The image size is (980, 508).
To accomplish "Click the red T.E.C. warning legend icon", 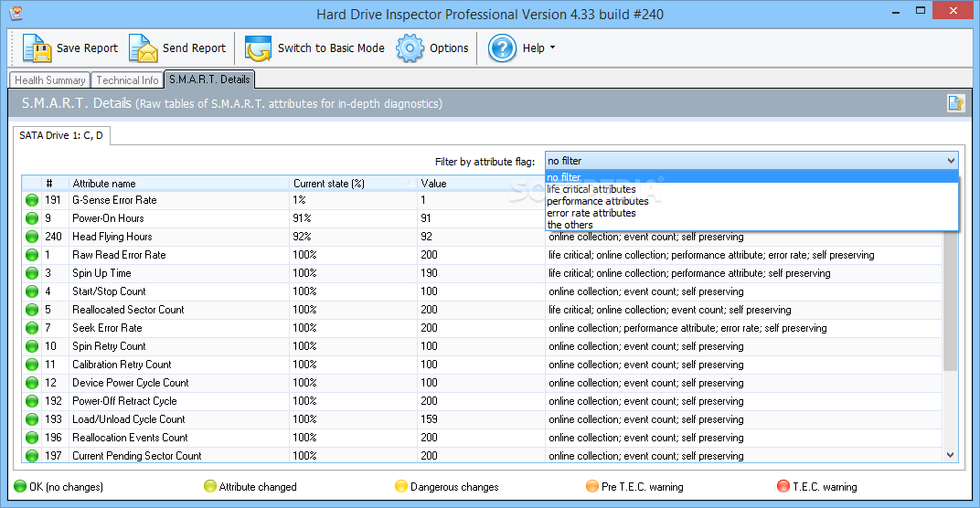I will coord(783,486).
